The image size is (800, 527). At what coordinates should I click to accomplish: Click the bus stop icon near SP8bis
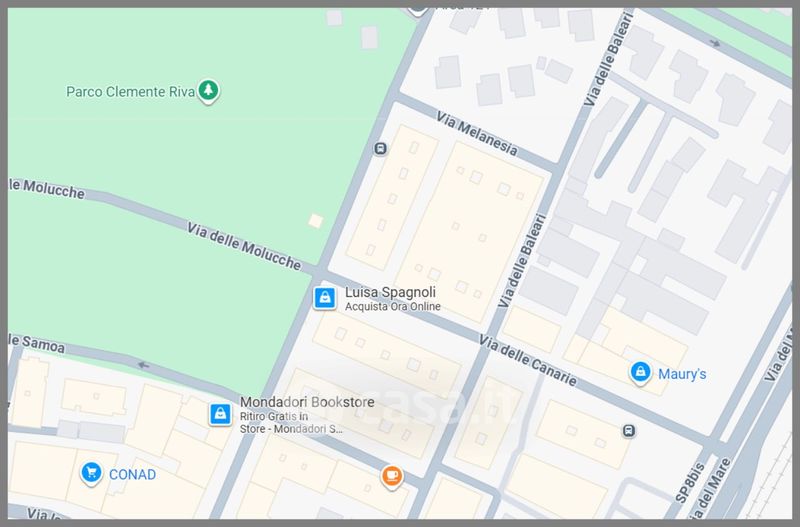(x=628, y=431)
